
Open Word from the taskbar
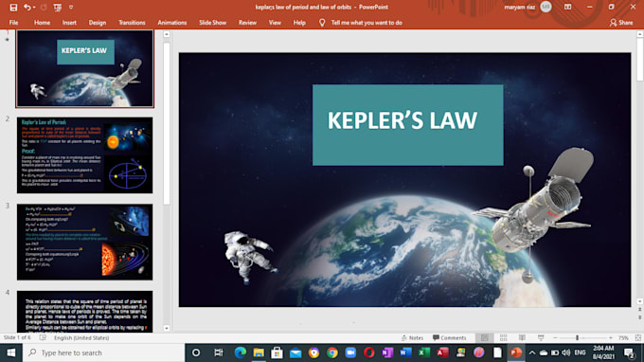tap(405, 353)
